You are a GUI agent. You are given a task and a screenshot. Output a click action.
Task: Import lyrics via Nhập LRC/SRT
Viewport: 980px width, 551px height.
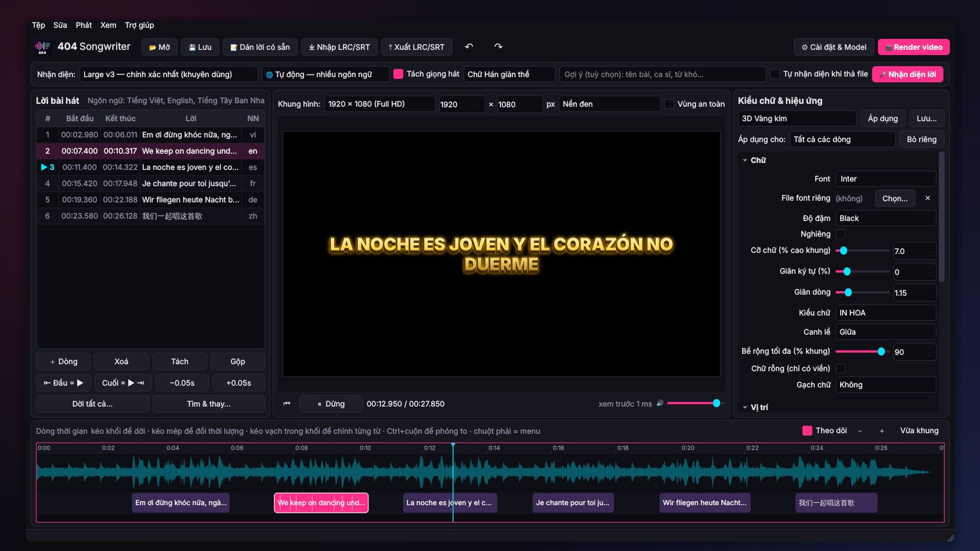339,47
